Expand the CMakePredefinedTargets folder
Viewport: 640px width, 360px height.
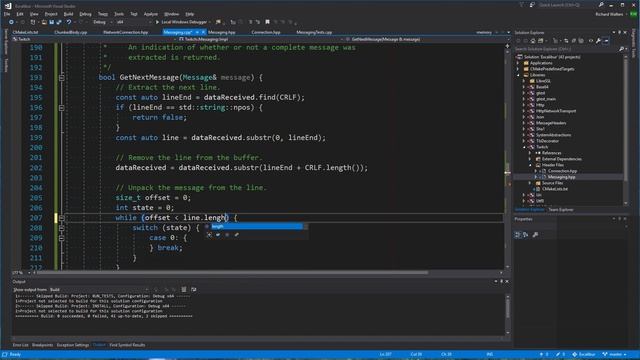point(518,69)
